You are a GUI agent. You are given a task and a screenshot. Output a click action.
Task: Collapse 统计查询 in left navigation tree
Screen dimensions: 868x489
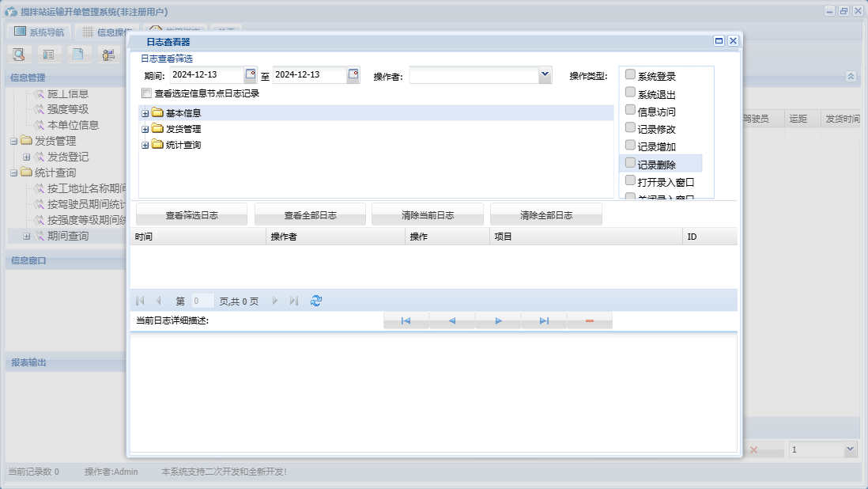pyautogui.click(x=14, y=172)
